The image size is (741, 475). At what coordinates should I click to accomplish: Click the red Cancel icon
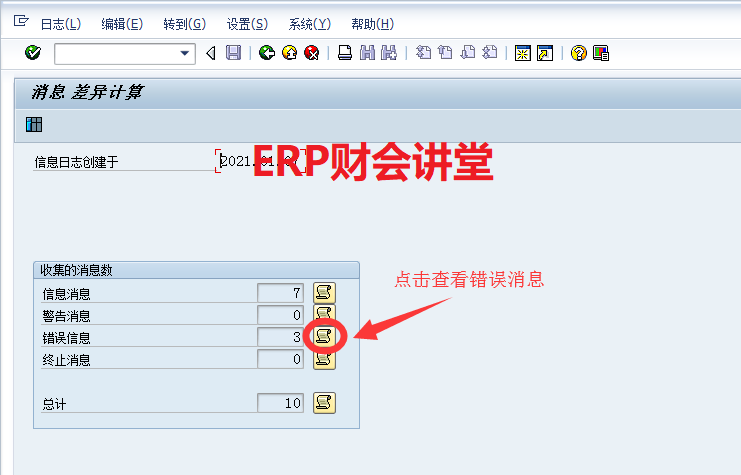pyautogui.click(x=312, y=53)
